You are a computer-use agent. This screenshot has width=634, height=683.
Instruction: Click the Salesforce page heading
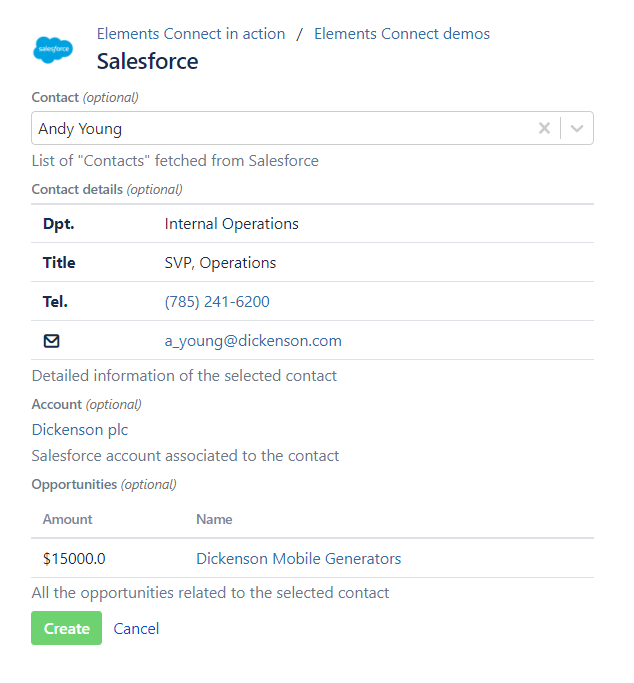click(147, 61)
